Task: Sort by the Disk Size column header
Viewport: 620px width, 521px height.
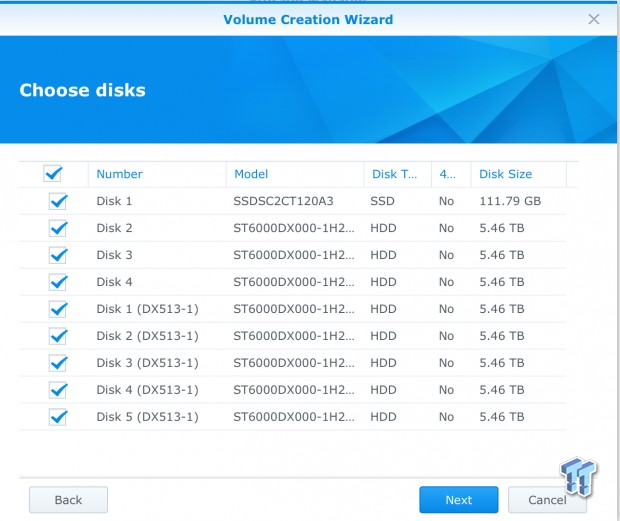Action: point(518,174)
